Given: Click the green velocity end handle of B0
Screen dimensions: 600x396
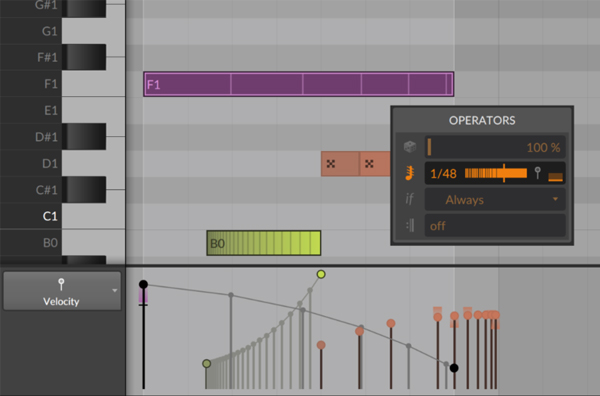Looking at the screenshot, I should (321, 274).
